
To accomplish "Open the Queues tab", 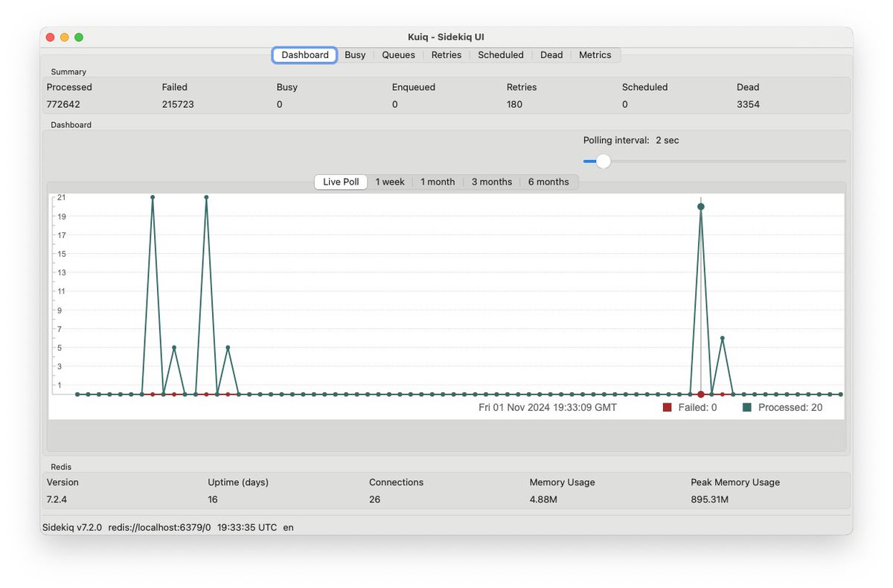I will [398, 55].
